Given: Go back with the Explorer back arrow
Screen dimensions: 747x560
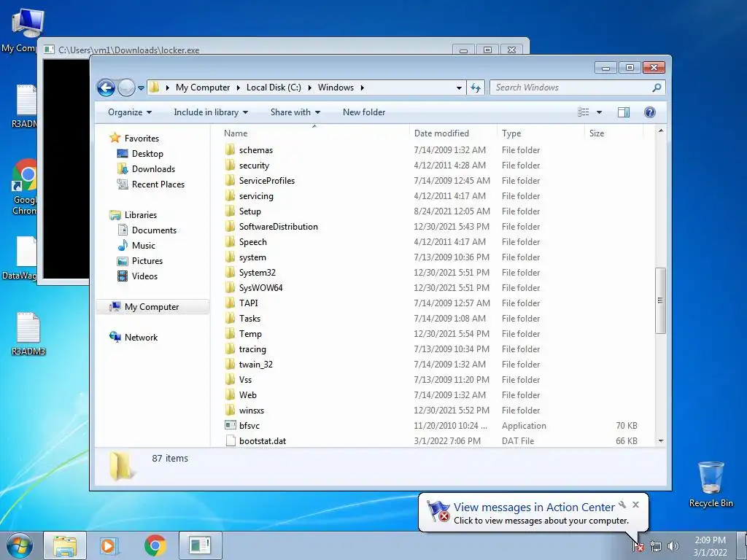Looking at the screenshot, I should click(106, 87).
